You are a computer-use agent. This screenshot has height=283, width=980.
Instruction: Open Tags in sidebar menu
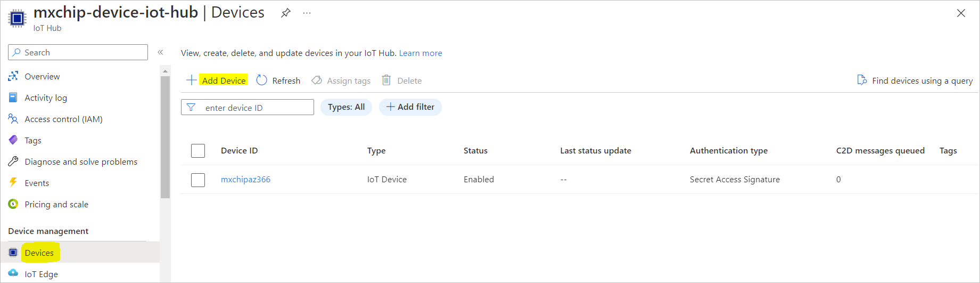click(33, 140)
